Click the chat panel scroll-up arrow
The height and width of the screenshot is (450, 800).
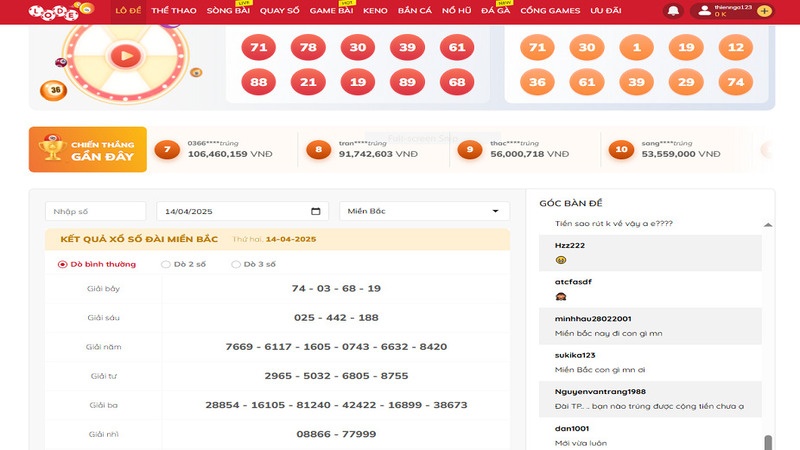[x=768, y=226]
